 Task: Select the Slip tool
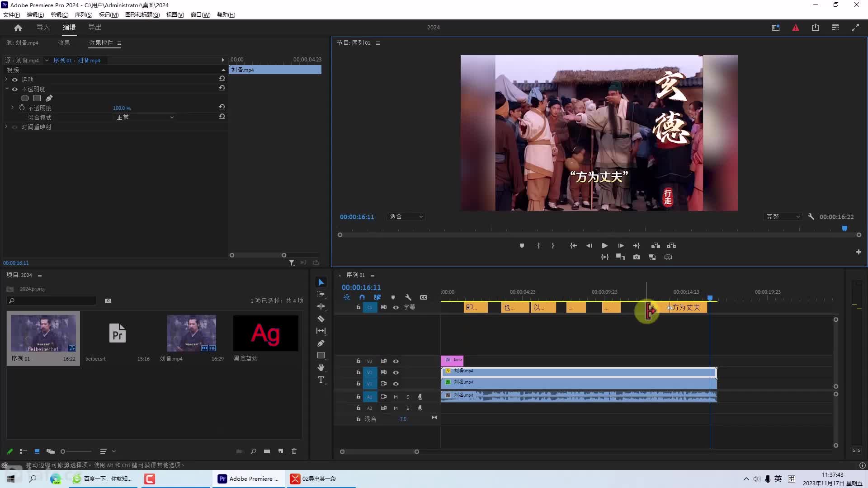321,331
